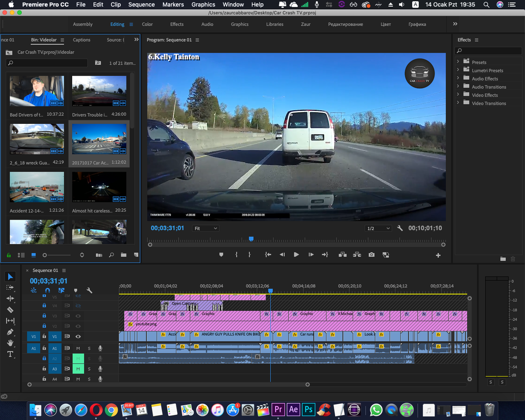
Task: Select the Hand tool
Action: 10,343
